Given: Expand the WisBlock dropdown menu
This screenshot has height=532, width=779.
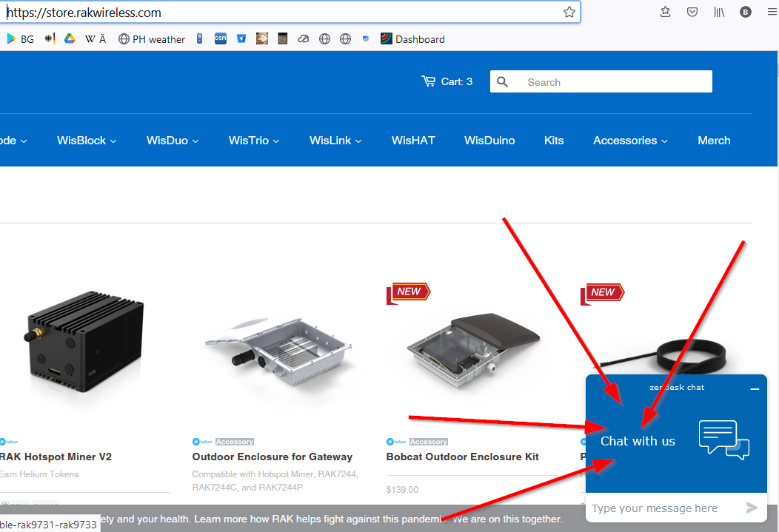Looking at the screenshot, I should (x=87, y=141).
